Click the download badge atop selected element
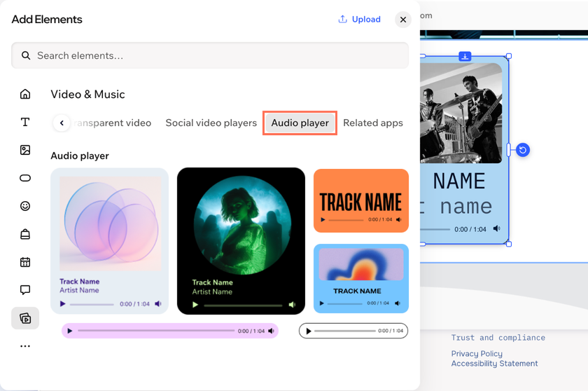Image resolution: width=588 pixels, height=391 pixels. click(465, 57)
